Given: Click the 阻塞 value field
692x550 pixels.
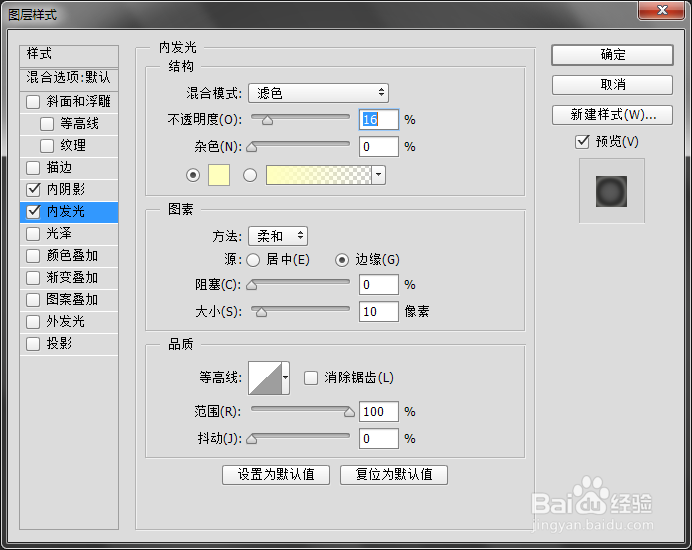Looking at the screenshot, I should pyautogui.click(x=379, y=285).
